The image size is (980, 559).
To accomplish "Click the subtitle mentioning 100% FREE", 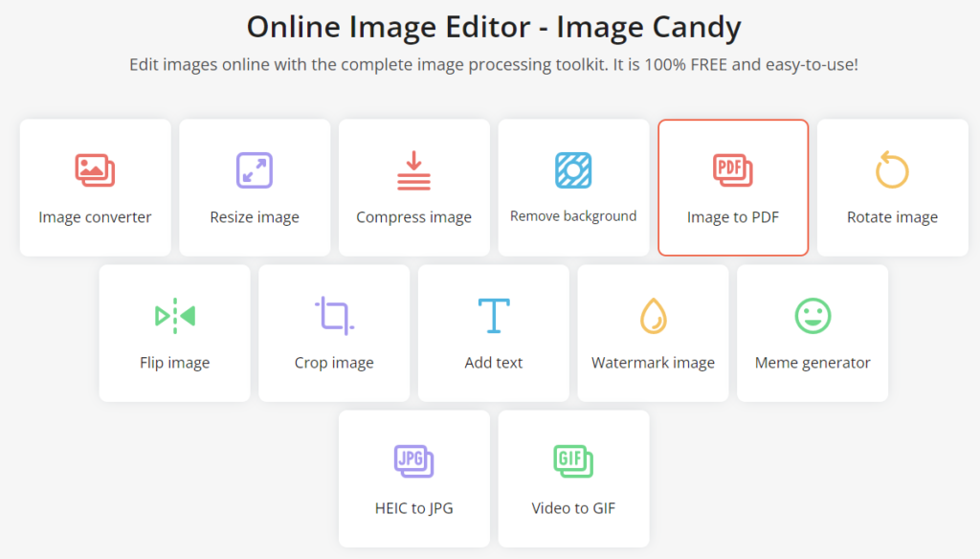I will 494,64.
